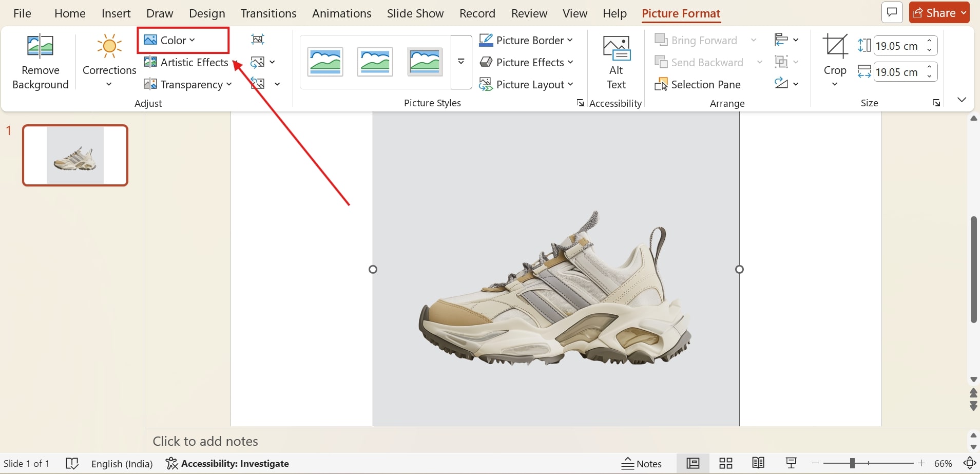This screenshot has height=474, width=980.
Task: Expand the Crop dropdown arrow
Action: point(835,84)
